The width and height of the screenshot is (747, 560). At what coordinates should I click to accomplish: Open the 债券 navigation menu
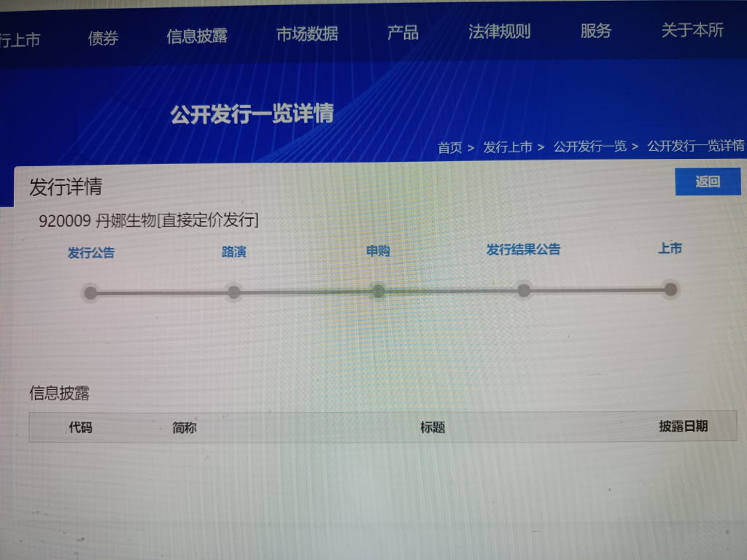pyautogui.click(x=103, y=39)
